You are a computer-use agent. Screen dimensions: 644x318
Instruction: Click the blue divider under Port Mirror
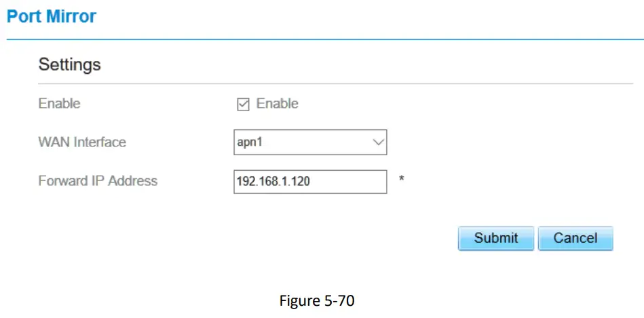coord(322,39)
